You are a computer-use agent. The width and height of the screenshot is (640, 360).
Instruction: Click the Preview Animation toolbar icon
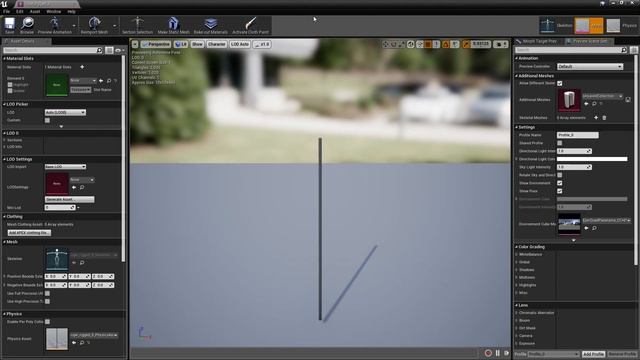(x=54, y=25)
